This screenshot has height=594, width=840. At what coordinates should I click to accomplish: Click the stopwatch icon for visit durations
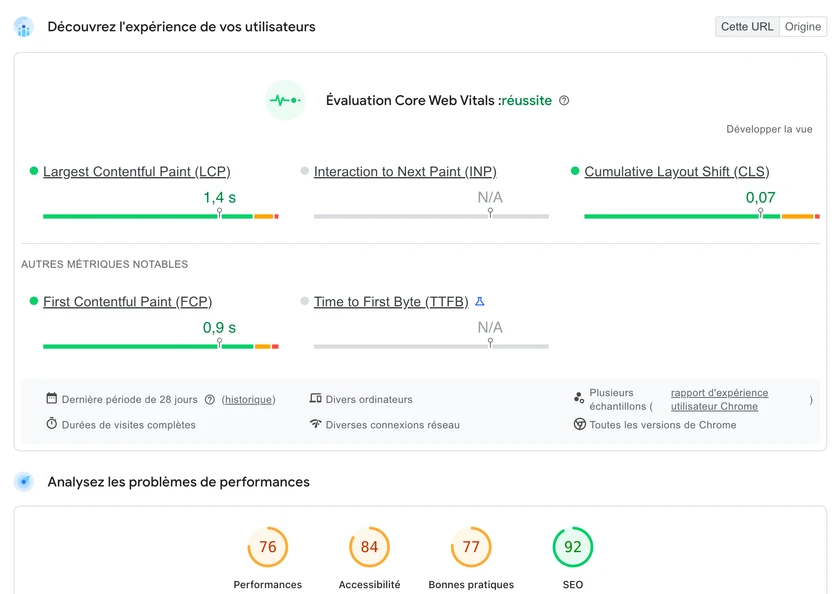pyautogui.click(x=52, y=424)
